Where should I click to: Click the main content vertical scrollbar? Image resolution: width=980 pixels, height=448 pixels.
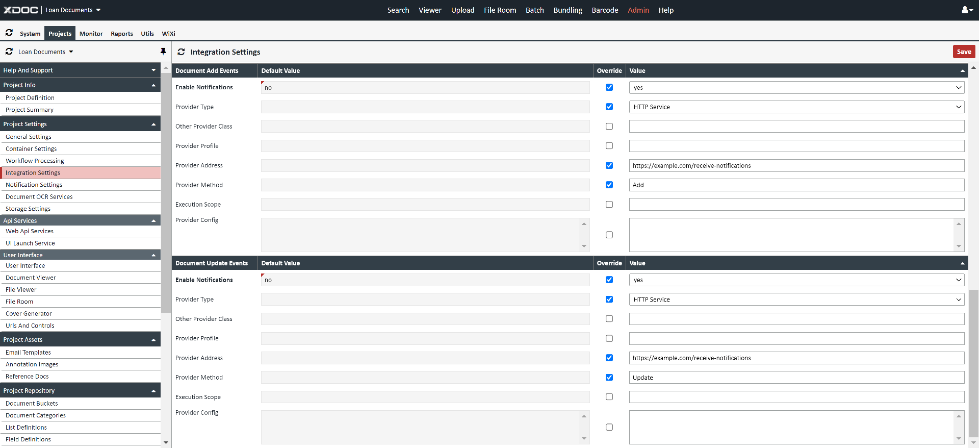pyautogui.click(x=973, y=357)
